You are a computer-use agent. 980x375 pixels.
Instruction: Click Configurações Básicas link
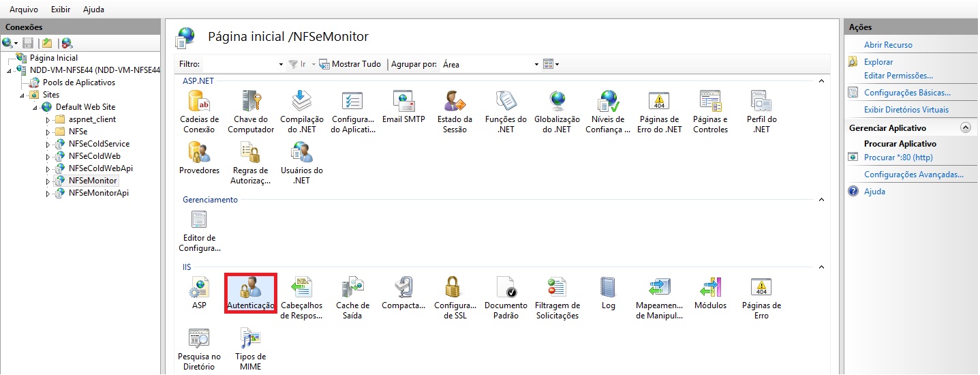click(x=907, y=93)
